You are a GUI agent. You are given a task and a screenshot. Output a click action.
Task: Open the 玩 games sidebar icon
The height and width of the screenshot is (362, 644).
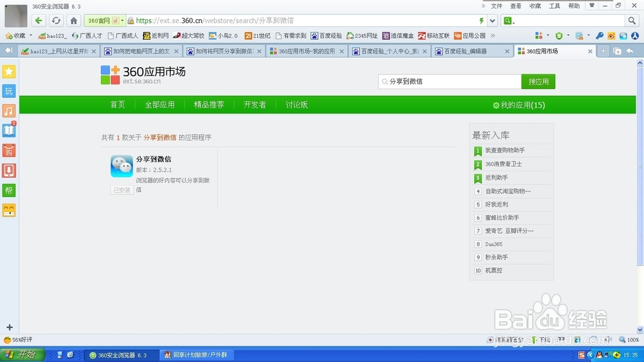click(x=9, y=91)
